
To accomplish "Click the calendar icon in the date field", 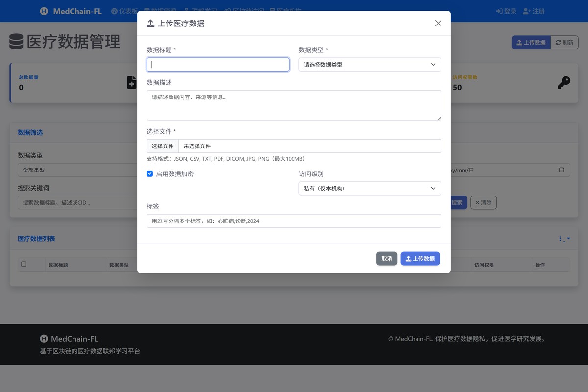I will (x=562, y=170).
